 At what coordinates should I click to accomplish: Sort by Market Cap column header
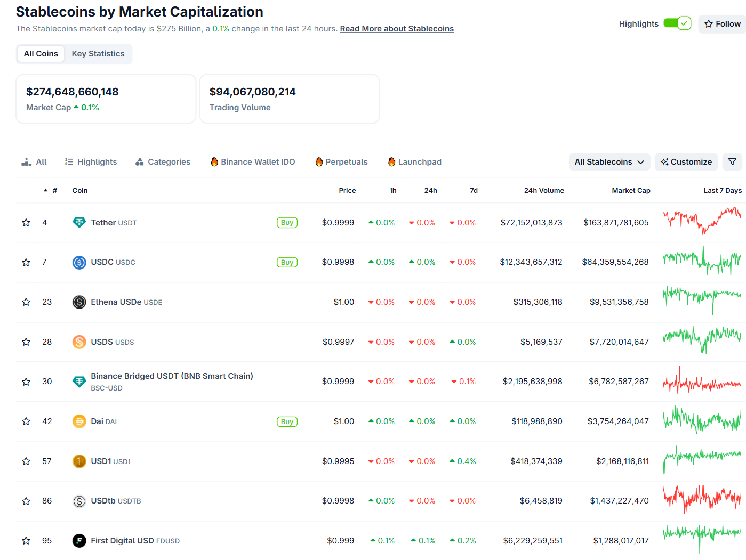pos(631,191)
